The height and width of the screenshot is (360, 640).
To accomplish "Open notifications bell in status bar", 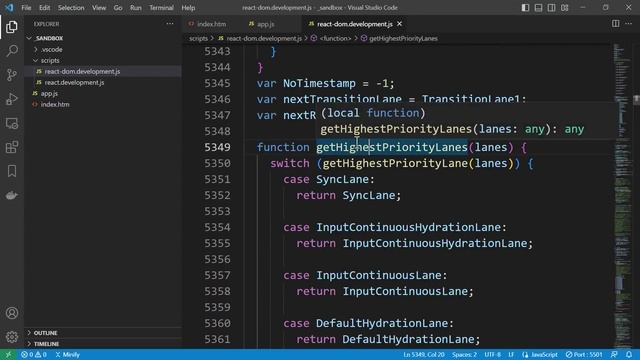I will 629,355.
